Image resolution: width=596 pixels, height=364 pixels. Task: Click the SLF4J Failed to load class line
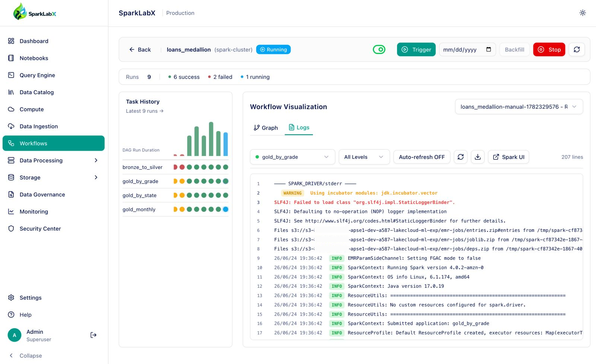[364, 202]
